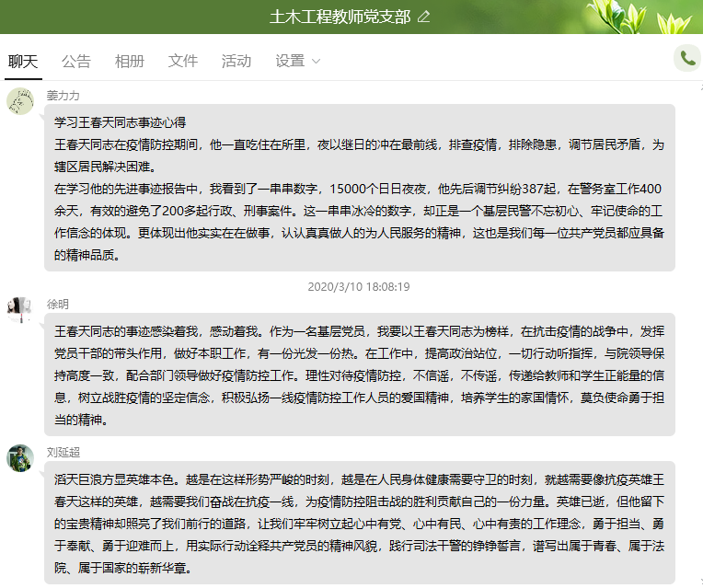Click message starting 王春天同志的事迹感染着我
Screen dimensions: 703x588
(x=360, y=375)
